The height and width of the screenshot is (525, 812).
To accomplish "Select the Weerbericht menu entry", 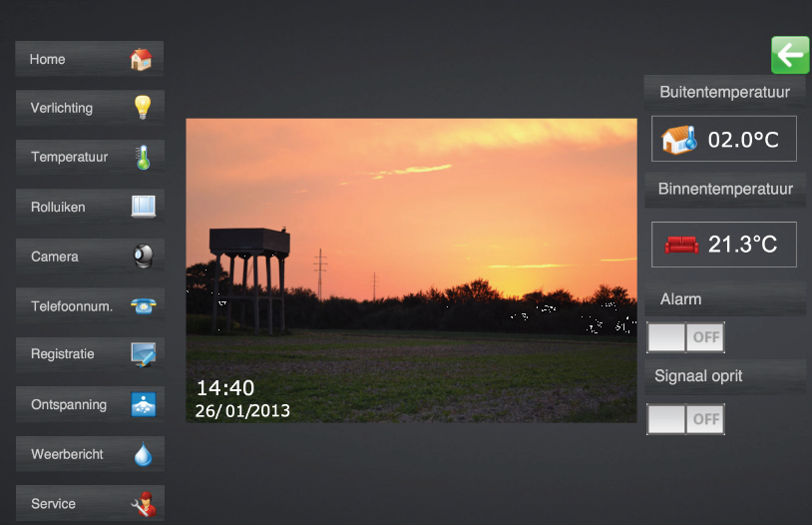I will point(90,454).
